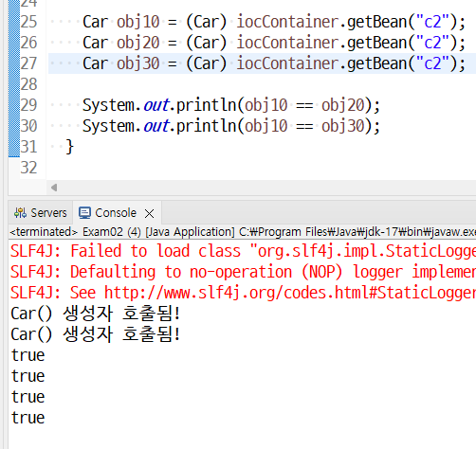Click line number 29 in gutter
476x449 pixels.
(x=28, y=105)
